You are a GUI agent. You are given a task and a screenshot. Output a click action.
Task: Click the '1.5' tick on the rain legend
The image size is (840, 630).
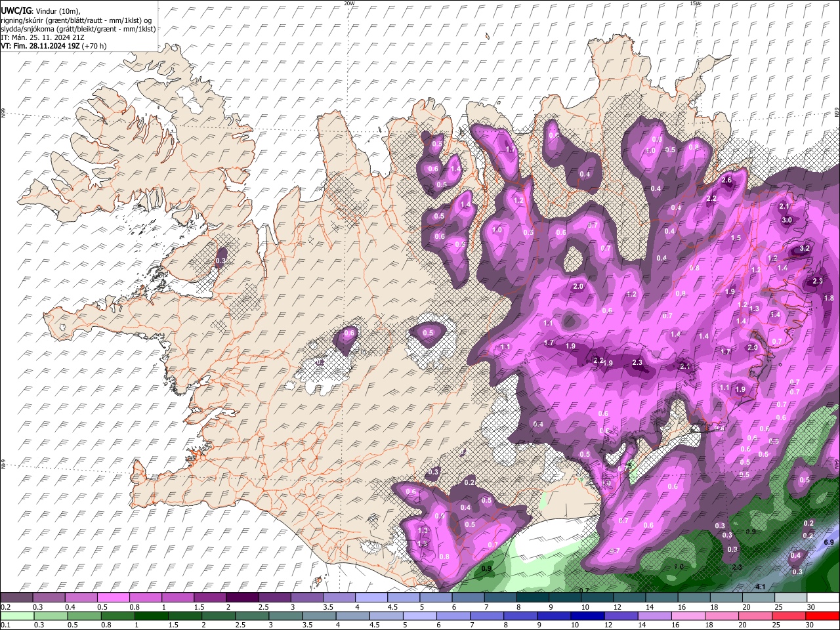click(x=173, y=625)
